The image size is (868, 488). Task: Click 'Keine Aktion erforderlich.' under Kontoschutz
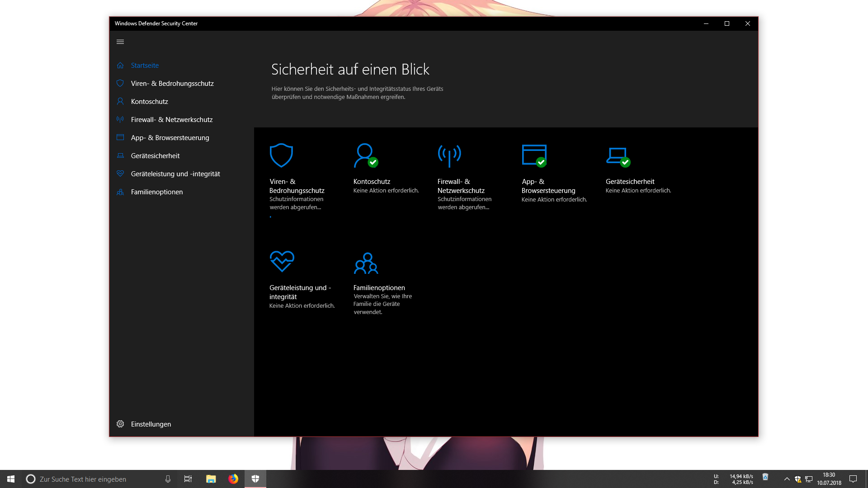(386, 190)
